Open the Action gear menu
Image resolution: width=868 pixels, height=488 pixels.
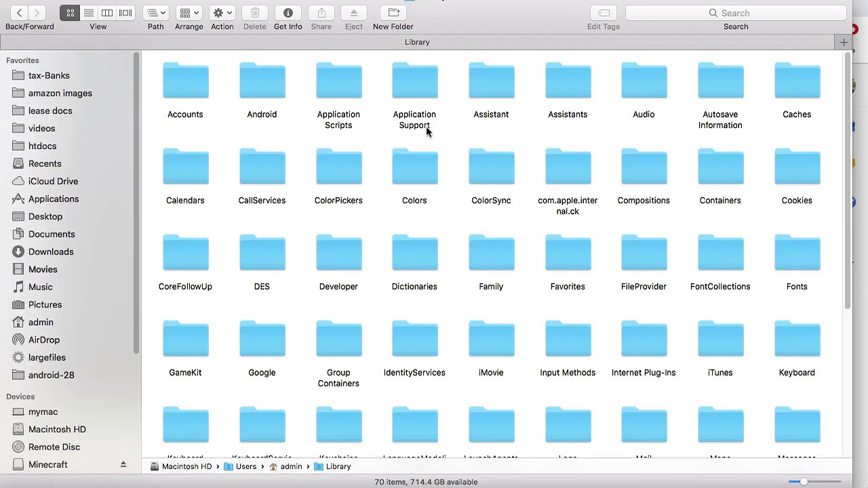click(x=222, y=13)
